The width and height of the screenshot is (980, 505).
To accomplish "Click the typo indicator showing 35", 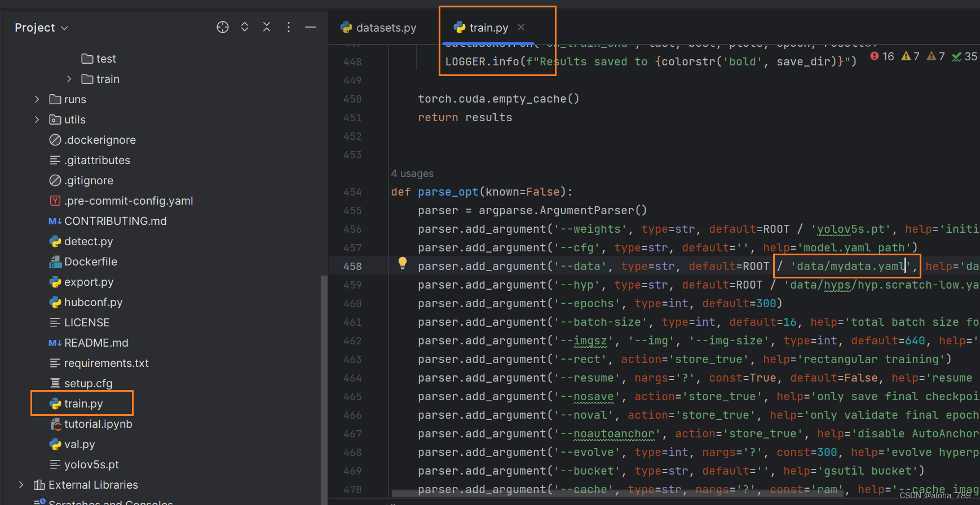I will (x=964, y=56).
